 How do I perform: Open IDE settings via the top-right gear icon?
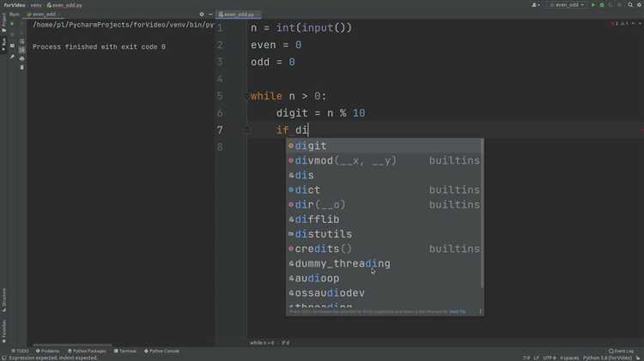click(x=639, y=5)
